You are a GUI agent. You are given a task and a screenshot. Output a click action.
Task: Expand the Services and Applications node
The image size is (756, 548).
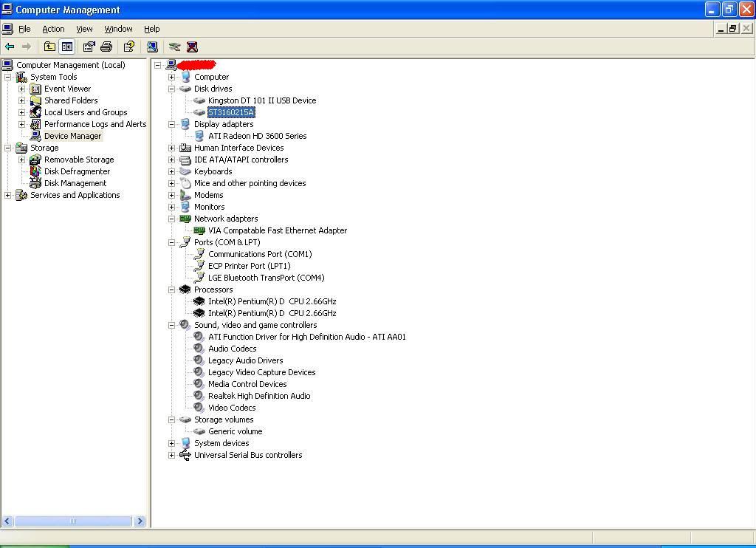click(x=7, y=196)
